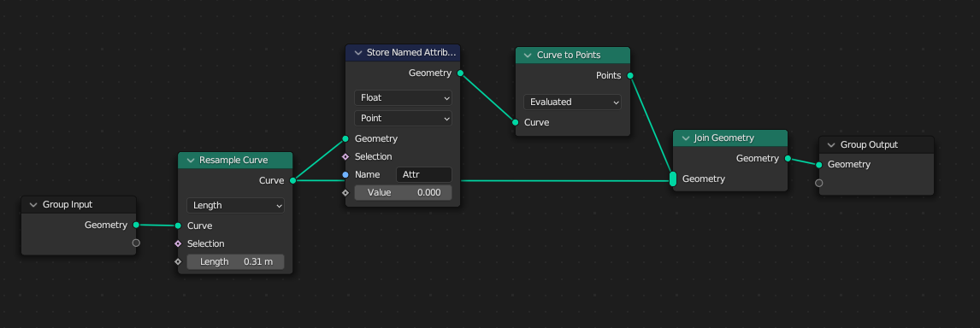Select the Store Named Attribute node header
Screen dimensions: 980x328
403,53
